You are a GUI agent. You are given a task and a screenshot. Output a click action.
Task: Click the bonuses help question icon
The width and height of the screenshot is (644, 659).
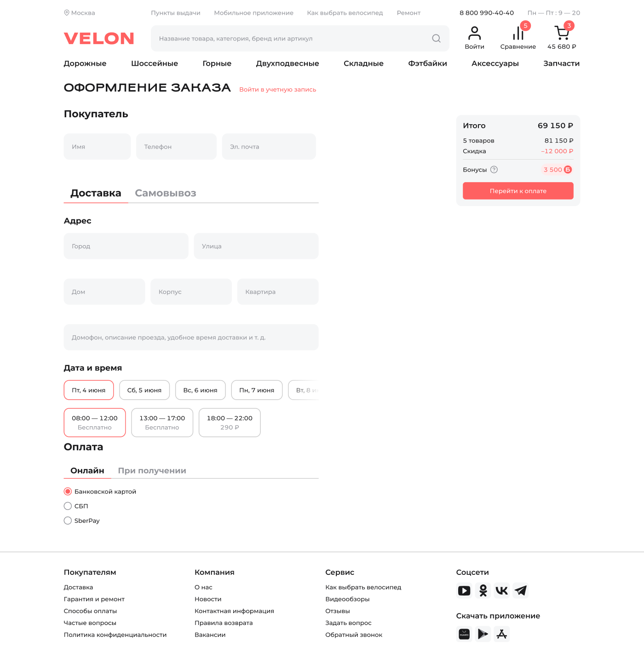pos(494,170)
